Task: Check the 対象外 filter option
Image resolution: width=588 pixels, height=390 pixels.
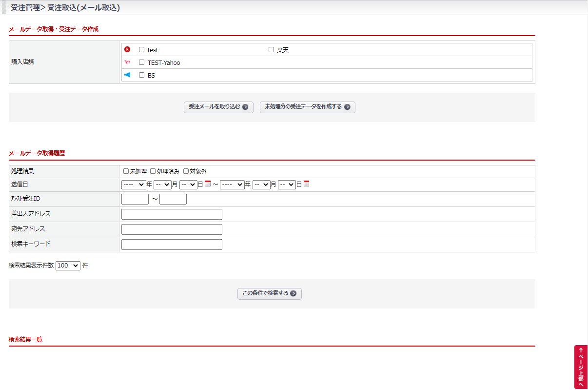Action: click(186, 171)
